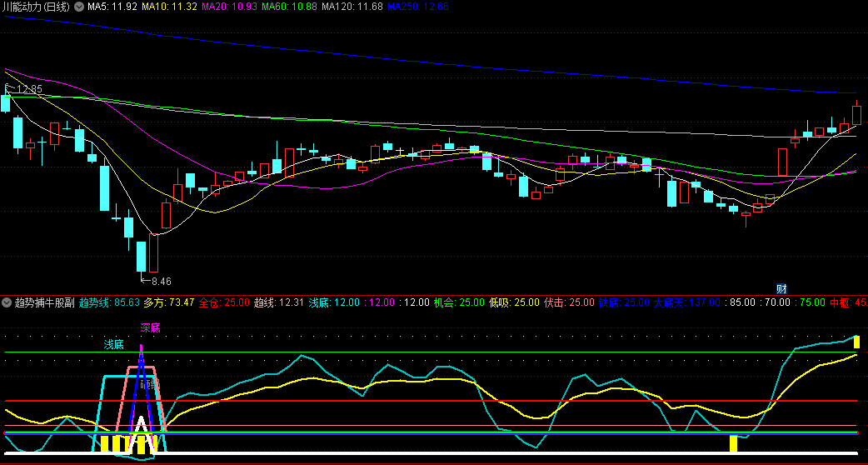Viewport: 868px width, 465px height.
Task: Click the 财 financial marker on the chart
Action: point(781,288)
